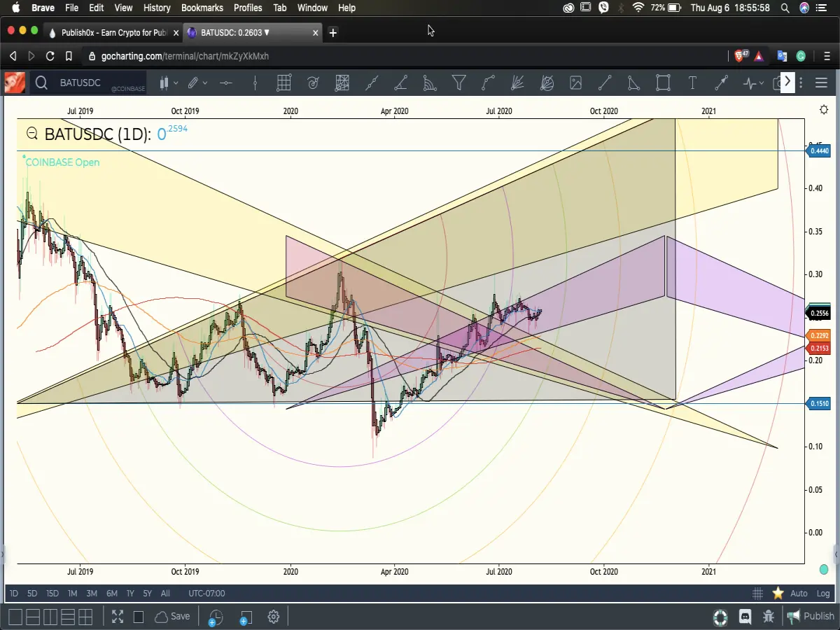Open the hamburger side menu

click(x=822, y=83)
